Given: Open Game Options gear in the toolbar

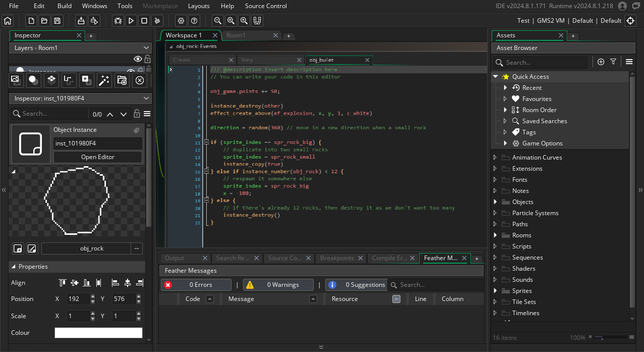Looking at the screenshot, I should [x=181, y=21].
